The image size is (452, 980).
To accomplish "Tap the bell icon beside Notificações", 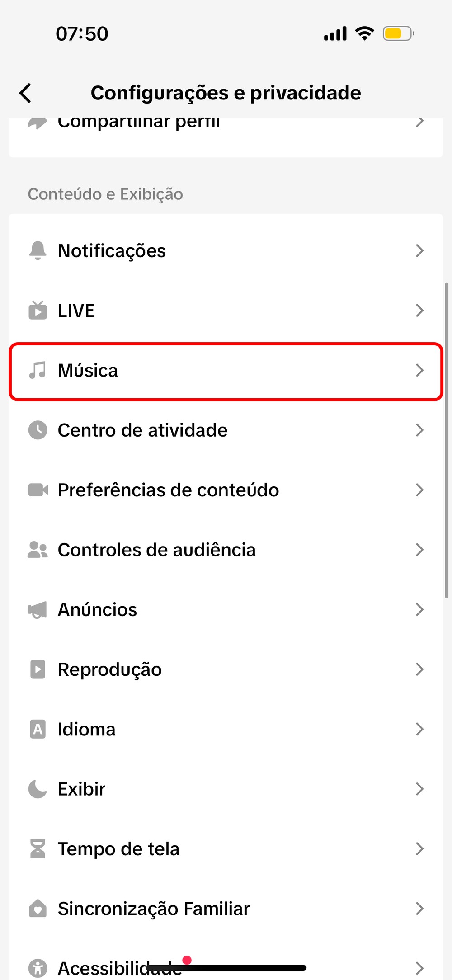I will click(38, 250).
